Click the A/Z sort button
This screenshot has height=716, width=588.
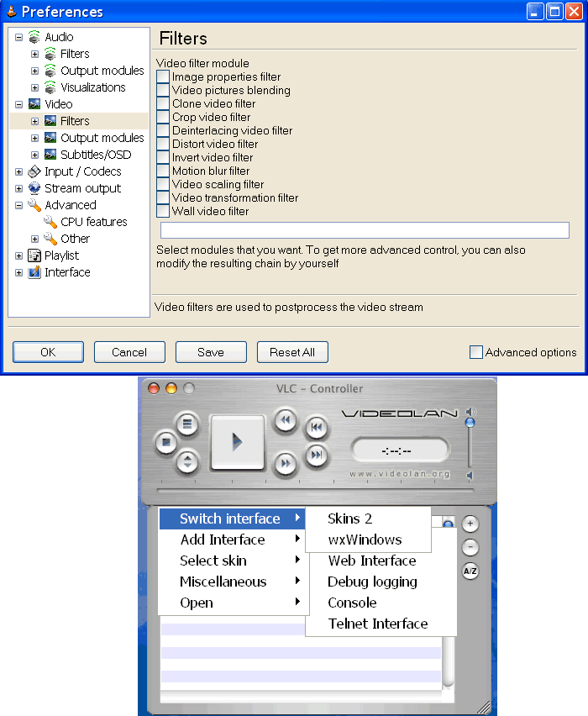470,571
